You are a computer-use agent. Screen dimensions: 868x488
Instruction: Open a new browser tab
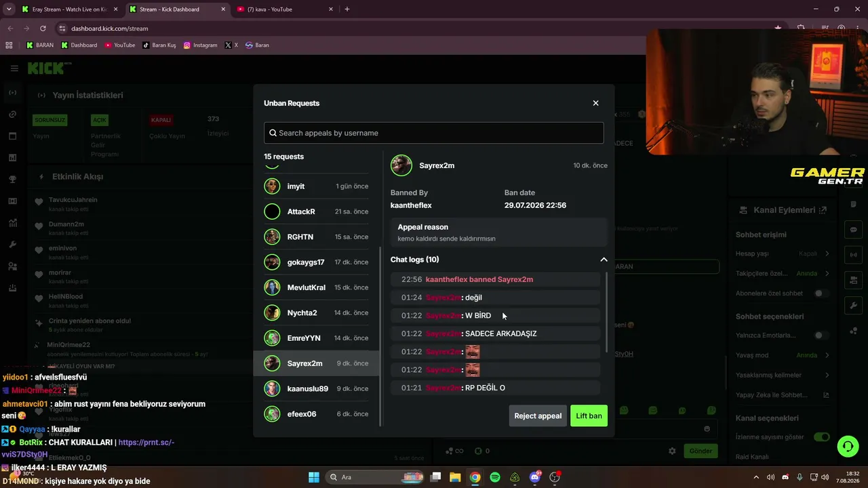click(347, 9)
